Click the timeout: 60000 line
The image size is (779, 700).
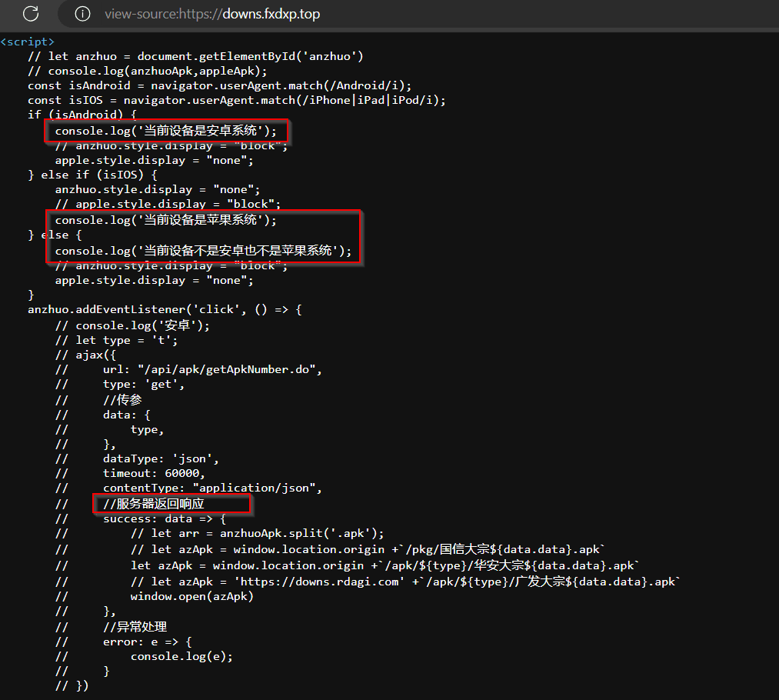click(x=154, y=474)
